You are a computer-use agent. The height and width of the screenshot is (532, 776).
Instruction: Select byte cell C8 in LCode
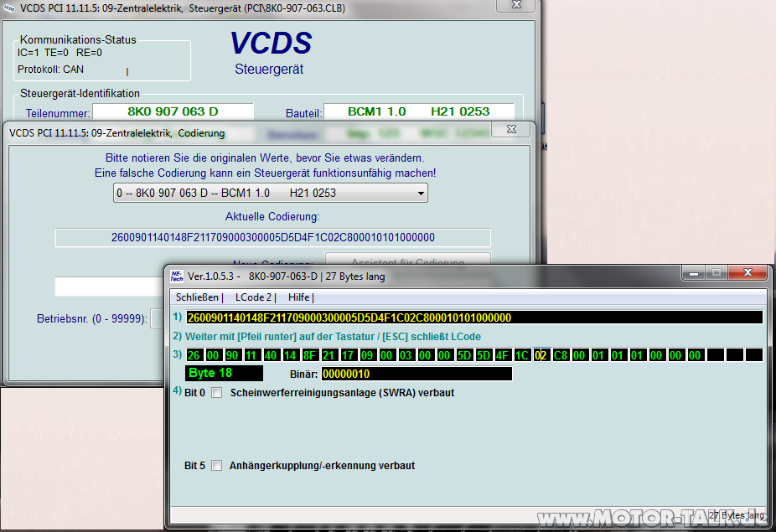(x=561, y=355)
